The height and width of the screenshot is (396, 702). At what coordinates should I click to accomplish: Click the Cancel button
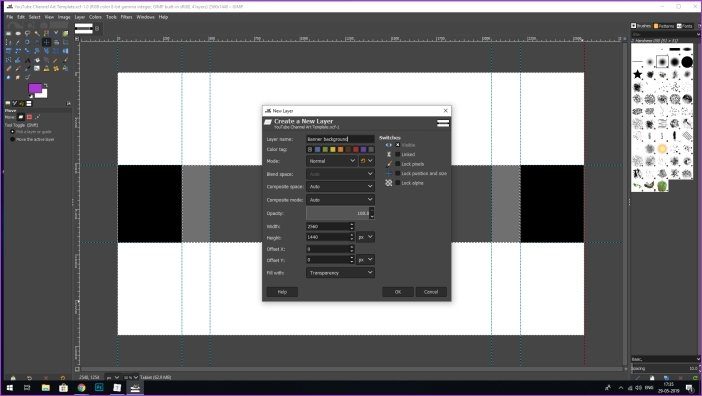click(431, 292)
